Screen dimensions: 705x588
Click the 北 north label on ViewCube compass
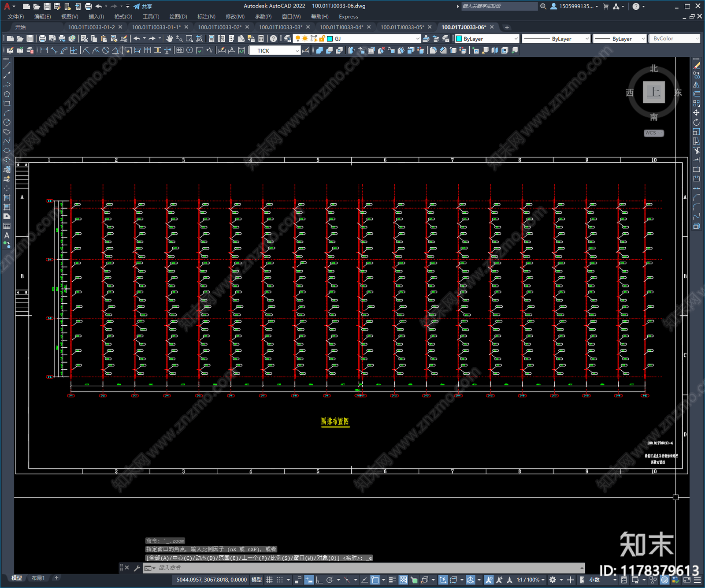click(654, 68)
